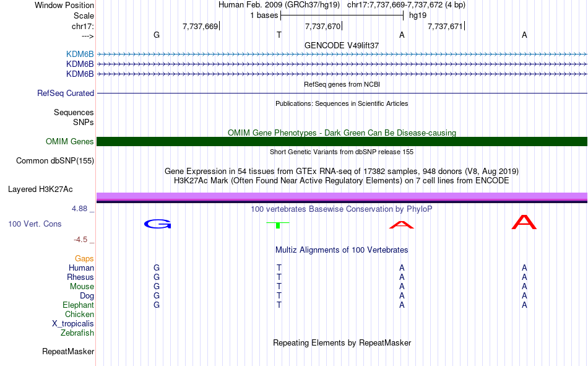
Task: Click 'OMIM Gene Phenotypes' green track title
Action: point(342,133)
